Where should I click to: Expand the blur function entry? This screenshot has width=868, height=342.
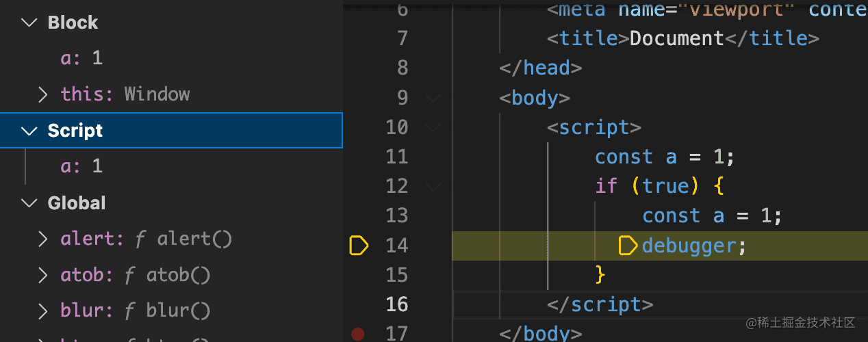point(43,311)
